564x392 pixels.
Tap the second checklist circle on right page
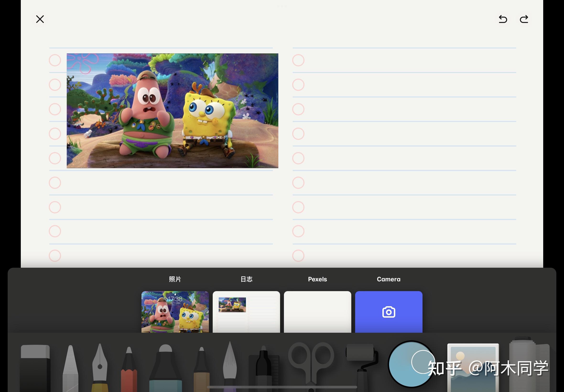tap(298, 85)
